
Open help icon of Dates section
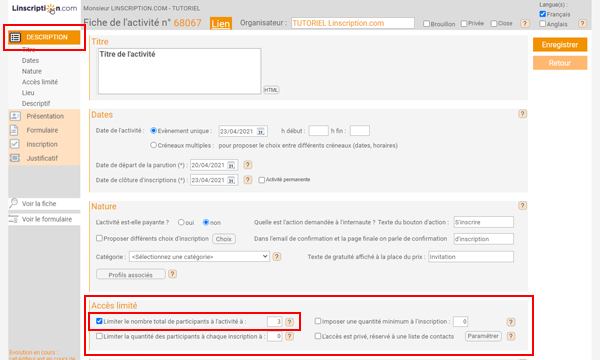pyautogui.click(x=522, y=114)
